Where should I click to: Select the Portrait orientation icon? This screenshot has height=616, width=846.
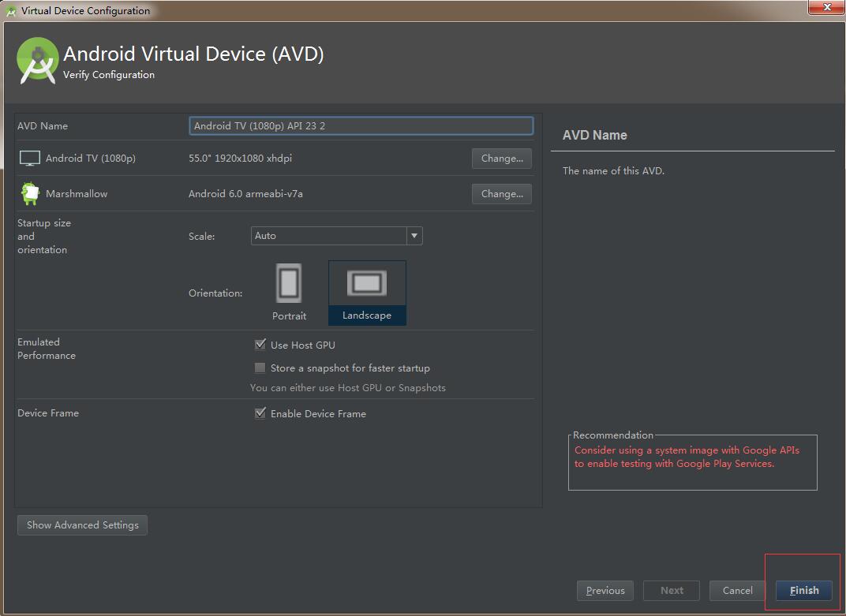(x=289, y=283)
